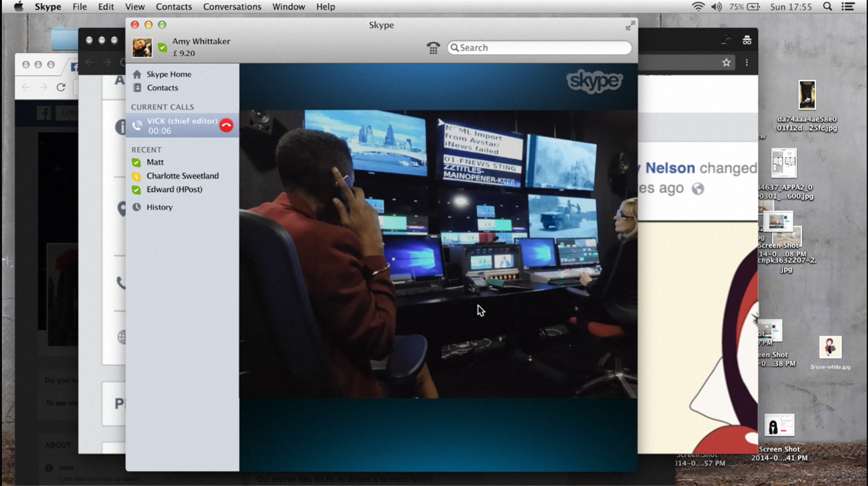Select the 'Screen Shot 2014-0...41 PM' desktop file
The width and height of the screenshot is (868, 486).
coord(779,437)
